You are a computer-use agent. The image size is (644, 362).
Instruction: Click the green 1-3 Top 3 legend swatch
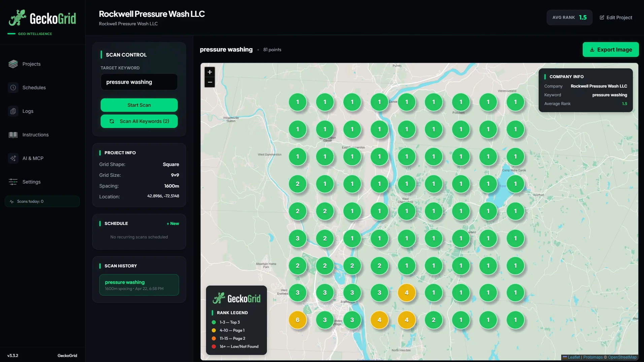point(214,322)
